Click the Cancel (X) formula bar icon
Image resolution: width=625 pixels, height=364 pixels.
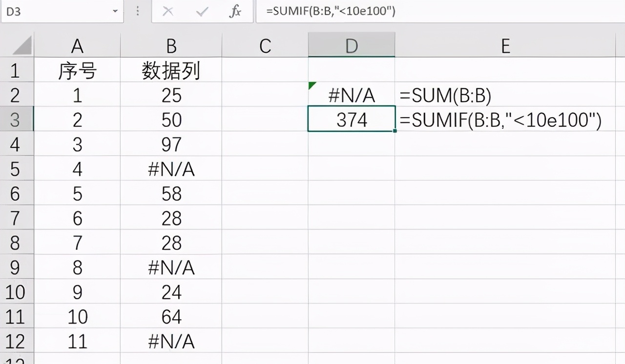(168, 12)
